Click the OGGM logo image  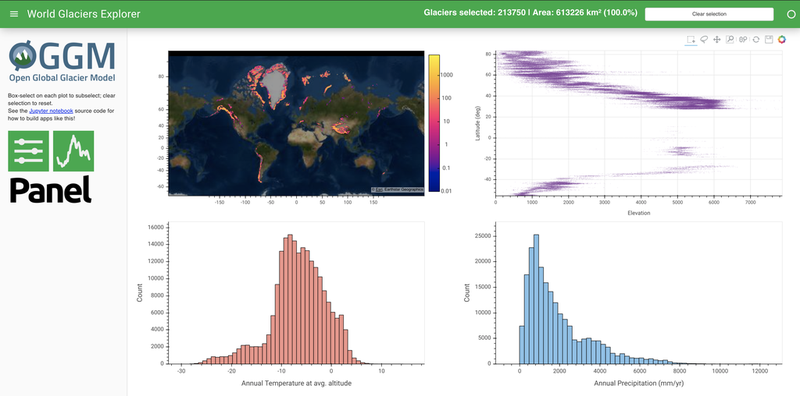click(62, 61)
